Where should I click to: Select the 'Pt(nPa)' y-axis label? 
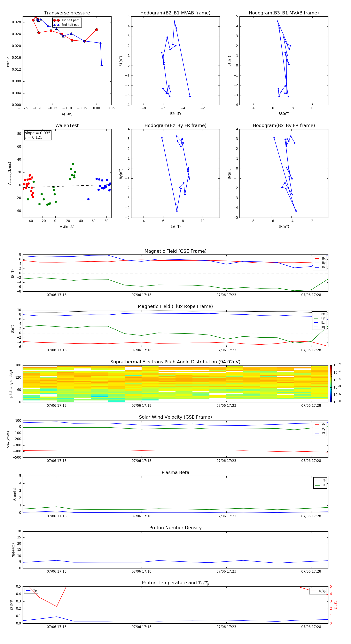(8, 61)
